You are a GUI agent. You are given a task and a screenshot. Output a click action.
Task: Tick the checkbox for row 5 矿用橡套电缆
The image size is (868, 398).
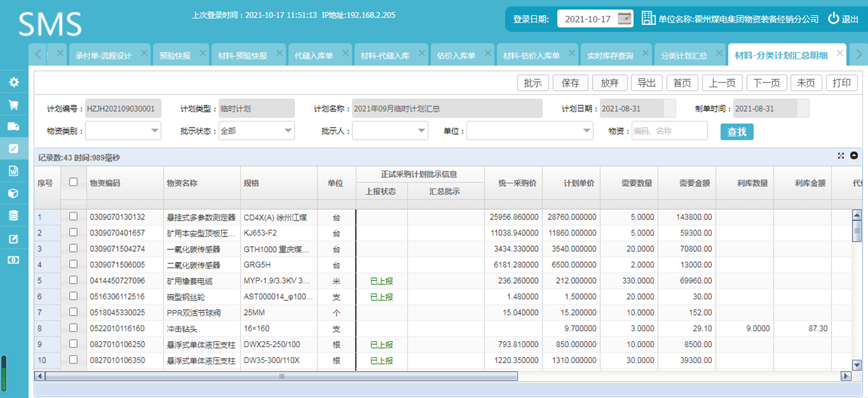point(73,280)
